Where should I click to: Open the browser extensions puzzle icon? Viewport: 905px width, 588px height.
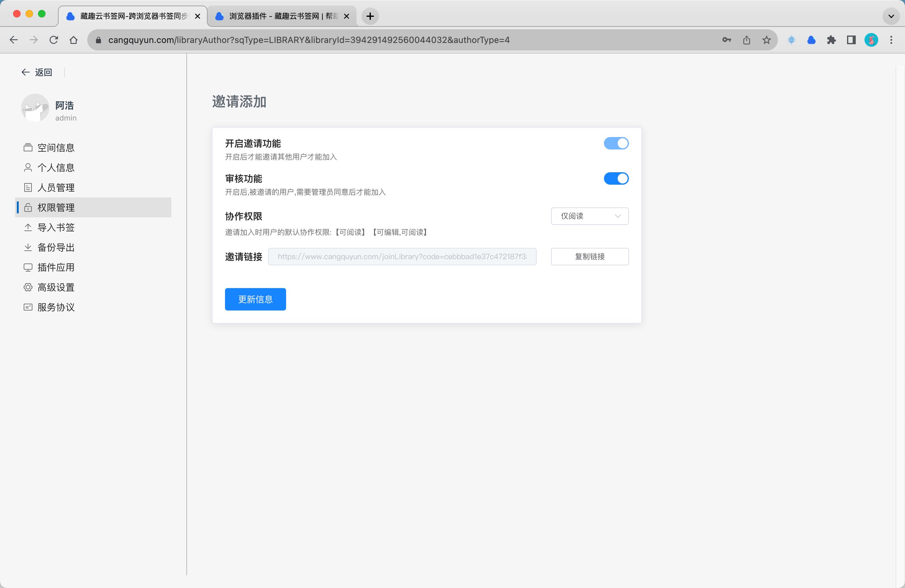click(x=831, y=40)
